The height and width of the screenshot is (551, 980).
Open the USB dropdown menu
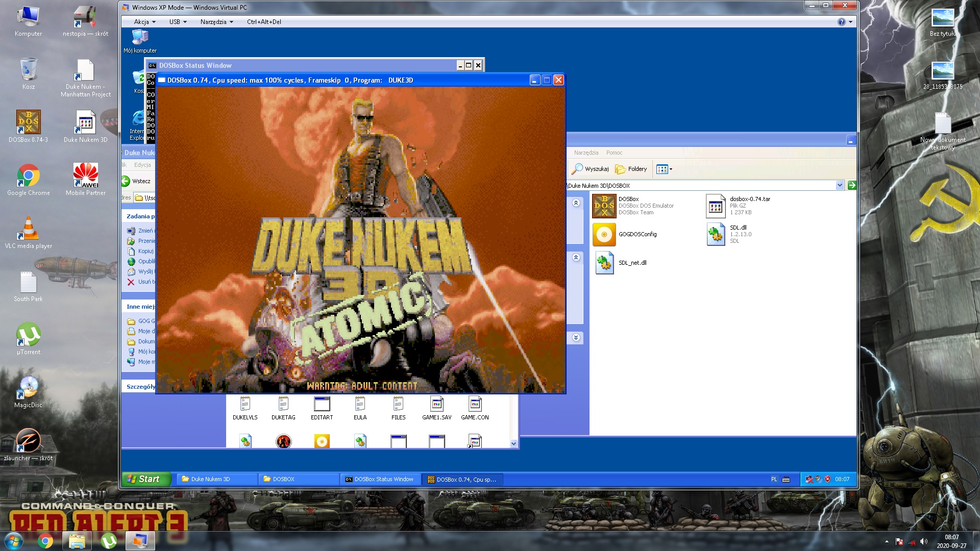178,22
